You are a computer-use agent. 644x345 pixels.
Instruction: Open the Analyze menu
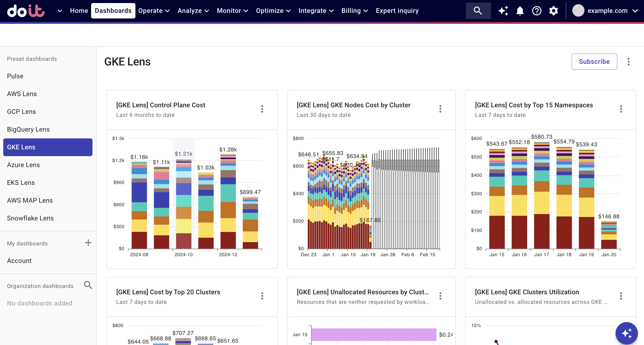coord(193,11)
